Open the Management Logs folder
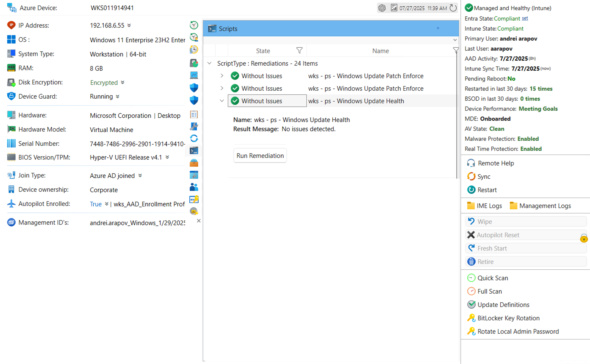The height and width of the screenshot is (364, 590). (x=540, y=206)
